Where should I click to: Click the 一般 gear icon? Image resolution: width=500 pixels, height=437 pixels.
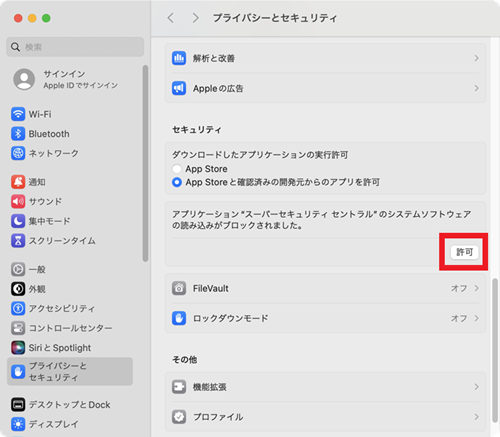pyautogui.click(x=18, y=269)
